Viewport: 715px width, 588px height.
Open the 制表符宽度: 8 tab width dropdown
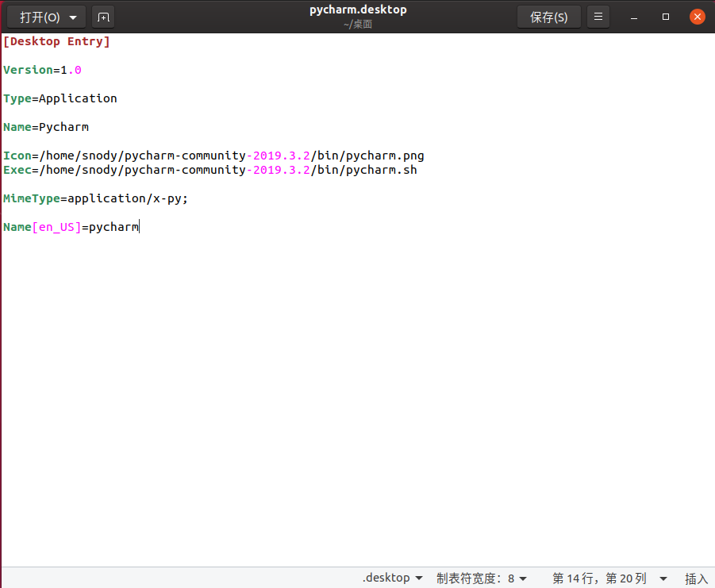tap(482, 578)
